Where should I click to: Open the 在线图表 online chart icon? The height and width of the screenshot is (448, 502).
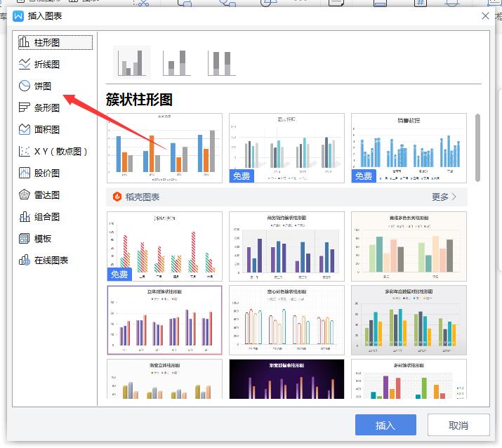(25, 261)
